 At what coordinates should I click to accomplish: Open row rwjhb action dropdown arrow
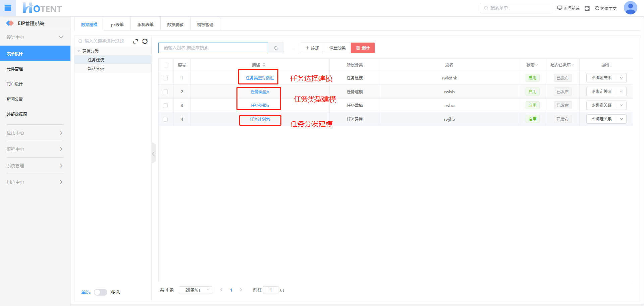click(622, 119)
